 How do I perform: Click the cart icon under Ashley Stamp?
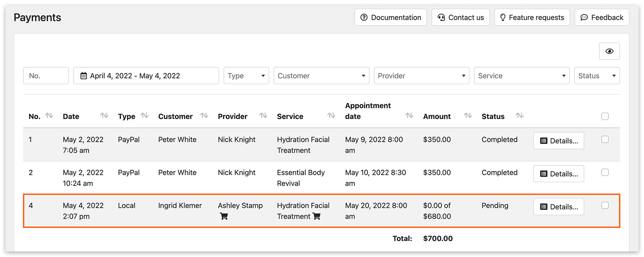point(224,216)
